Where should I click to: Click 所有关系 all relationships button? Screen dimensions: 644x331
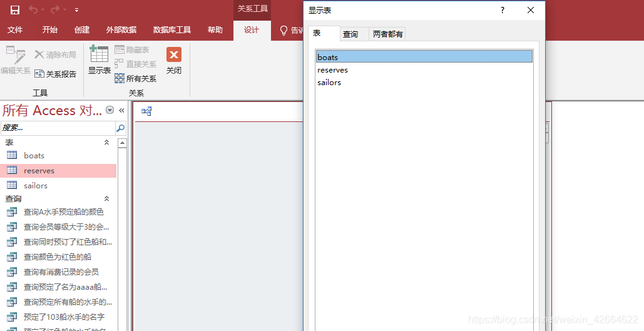click(136, 78)
